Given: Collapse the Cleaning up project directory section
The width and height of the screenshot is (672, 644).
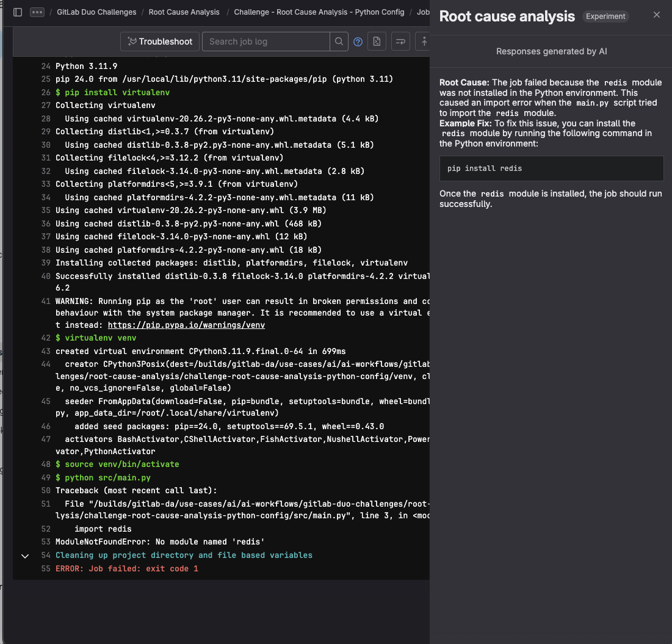Looking at the screenshot, I should pyautogui.click(x=25, y=556).
